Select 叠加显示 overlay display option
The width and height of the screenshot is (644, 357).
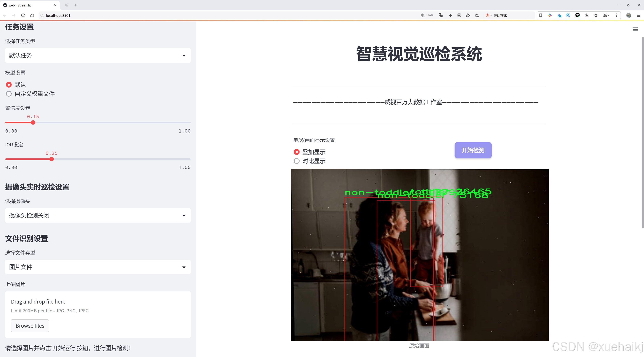tap(297, 152)
